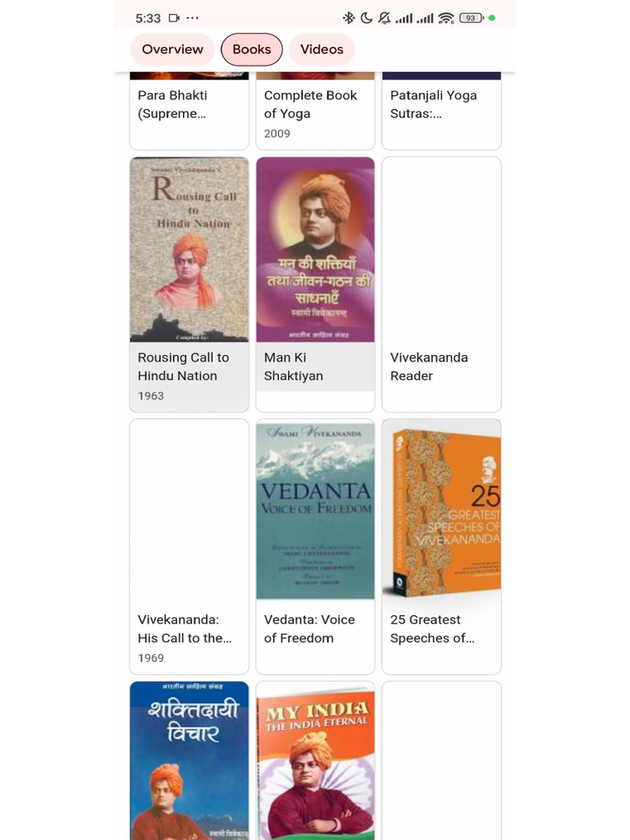The width and height of the screenshot is (630, 840).
Task: Open Vedanta Voice of Freedom cover image
Action: pos(316,509)
